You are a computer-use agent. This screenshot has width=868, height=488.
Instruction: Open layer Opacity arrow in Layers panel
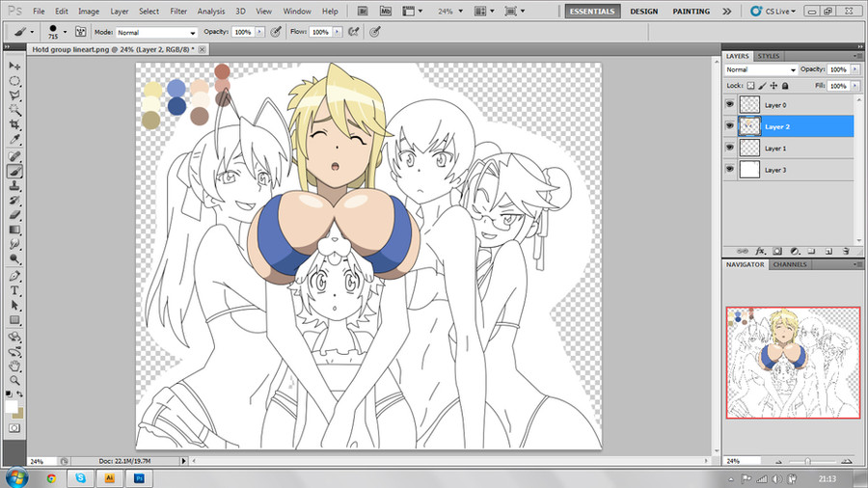tap(855, 69)
